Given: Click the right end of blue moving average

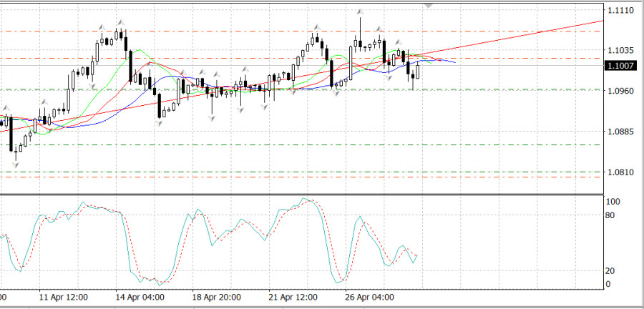Looking at the screenshot, I should 454,62.
